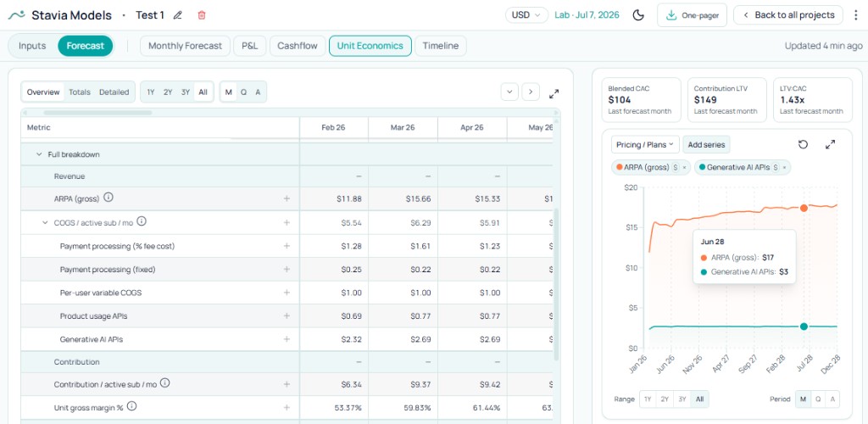
Task: Collapse the Full breakdown section
Action: [x=39, y=154]
